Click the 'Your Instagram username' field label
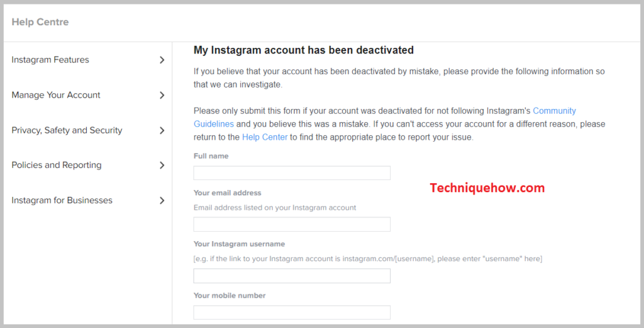The height and width of the screenshot is (328, 644). point(239,244)
